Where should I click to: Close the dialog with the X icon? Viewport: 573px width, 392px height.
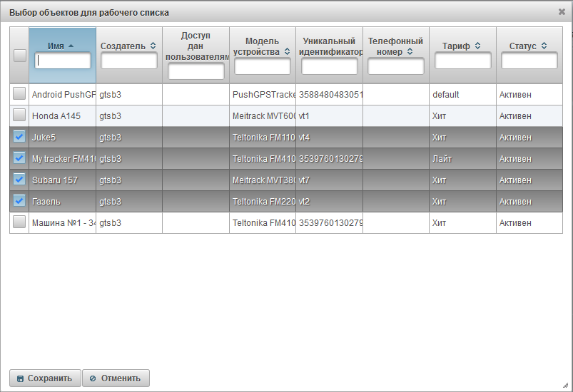coord(562,11)
